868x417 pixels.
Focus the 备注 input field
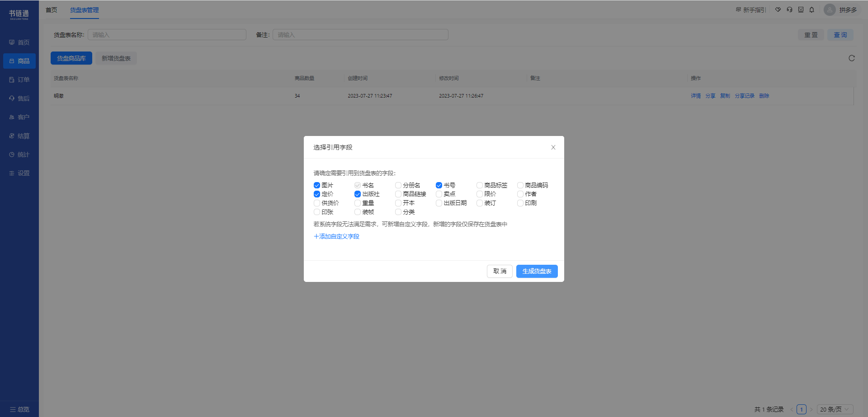click(x=360, y=35)
